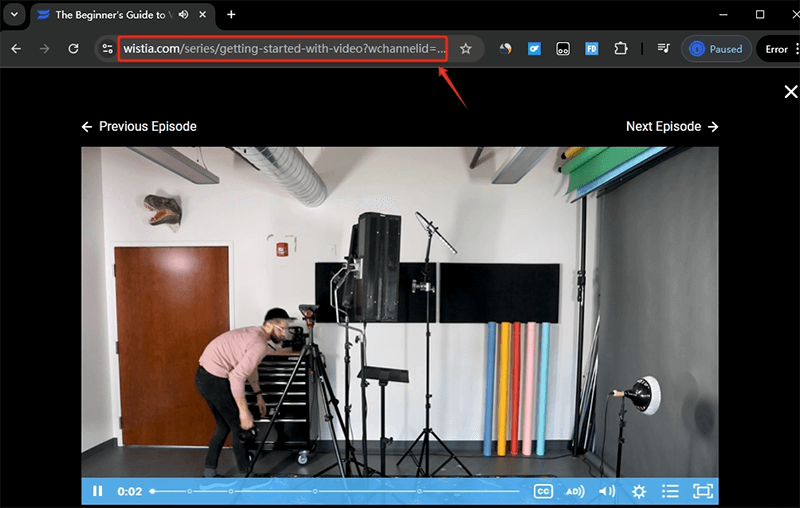Bookmark this page with star icon
Screen dimensions: 800x508
coord(465,48)
